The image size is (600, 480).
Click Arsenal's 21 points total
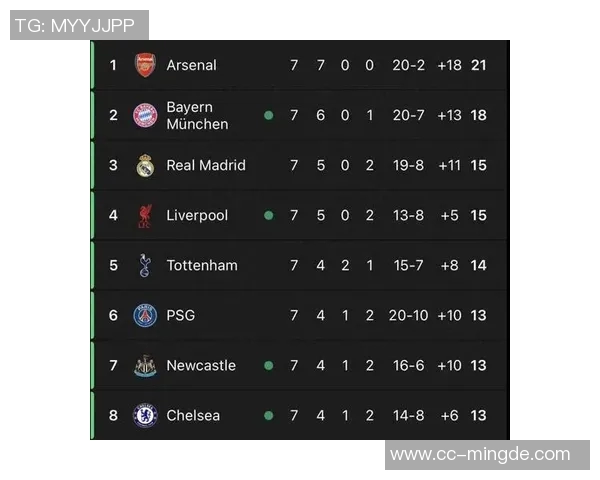(x=478, y=65)
